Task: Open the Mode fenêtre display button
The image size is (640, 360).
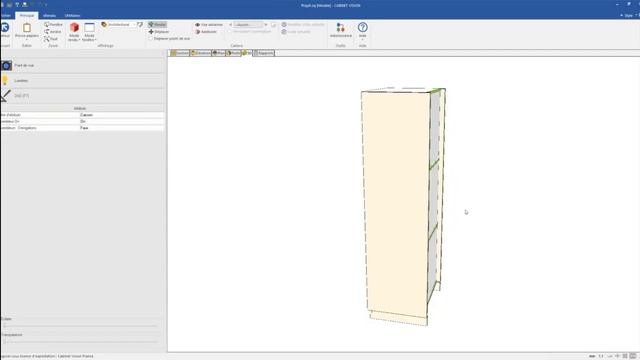Action: click(x=89, y=31)
